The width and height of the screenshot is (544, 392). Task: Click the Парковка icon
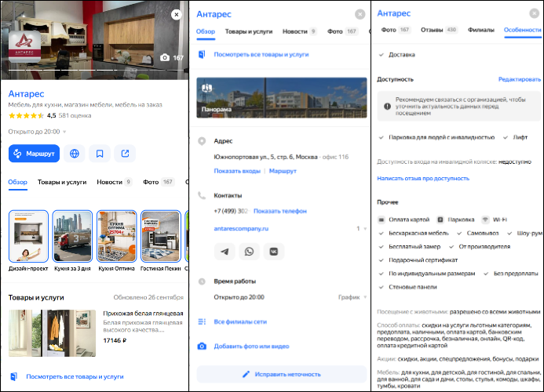click(x=440, y=220)
